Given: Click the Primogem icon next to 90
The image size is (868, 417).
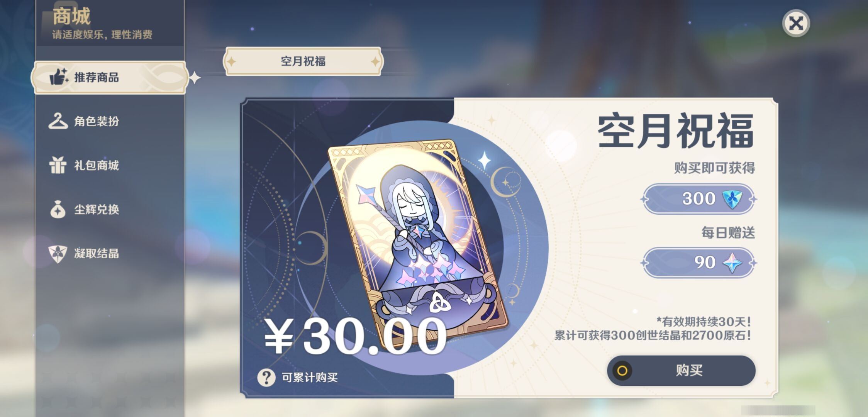Looking at the screenshot, I should pos(732,263).
